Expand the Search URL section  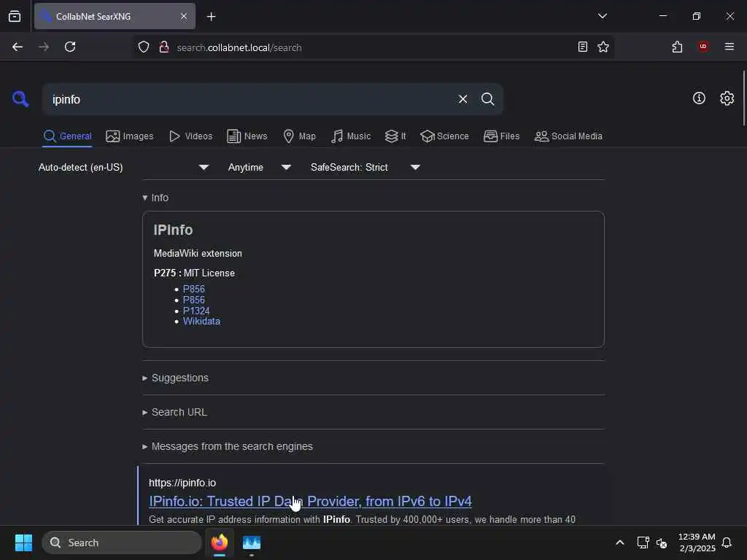(175, 412)
